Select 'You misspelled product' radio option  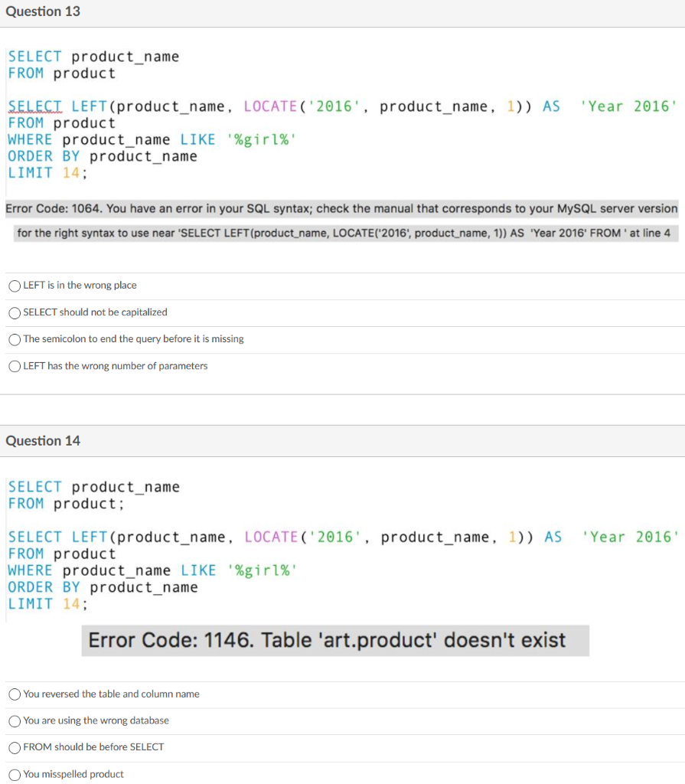click(x=15, y=775)
